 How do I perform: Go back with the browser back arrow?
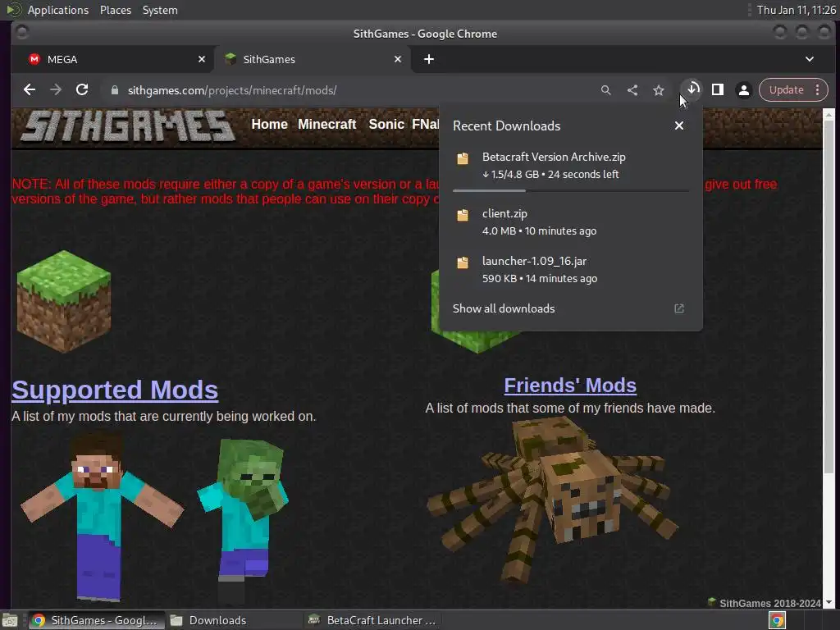(x=30, y=90)
